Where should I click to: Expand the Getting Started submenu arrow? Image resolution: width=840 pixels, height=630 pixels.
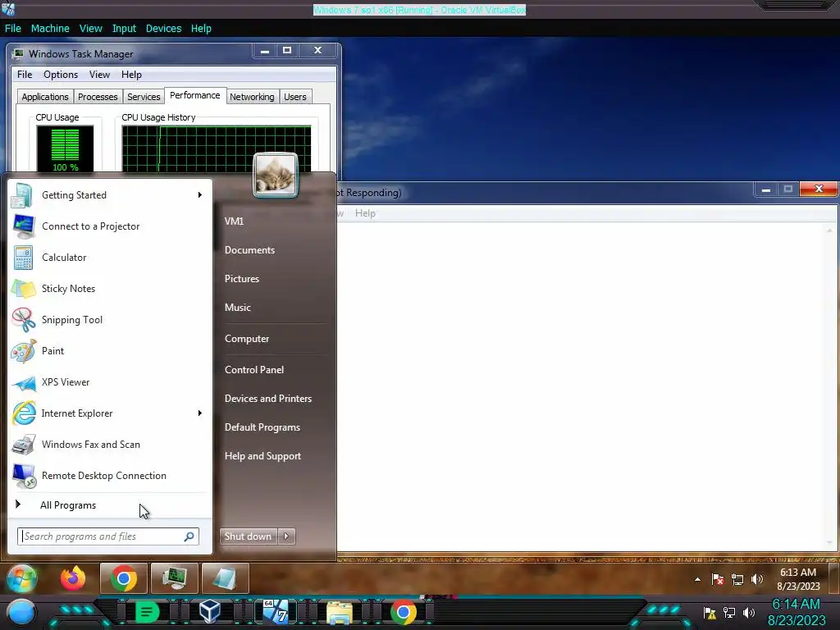pos(200,195)
